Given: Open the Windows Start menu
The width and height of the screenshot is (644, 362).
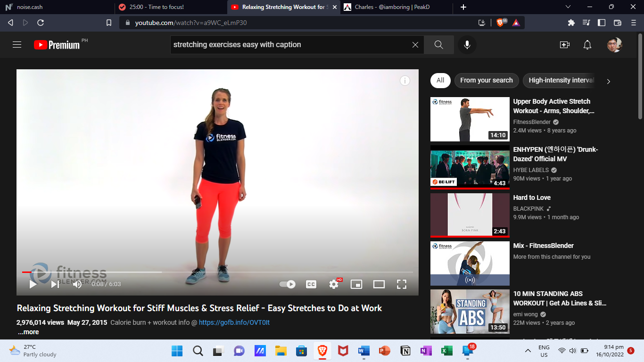Looking at the screenshot, I should click(177, 351).
